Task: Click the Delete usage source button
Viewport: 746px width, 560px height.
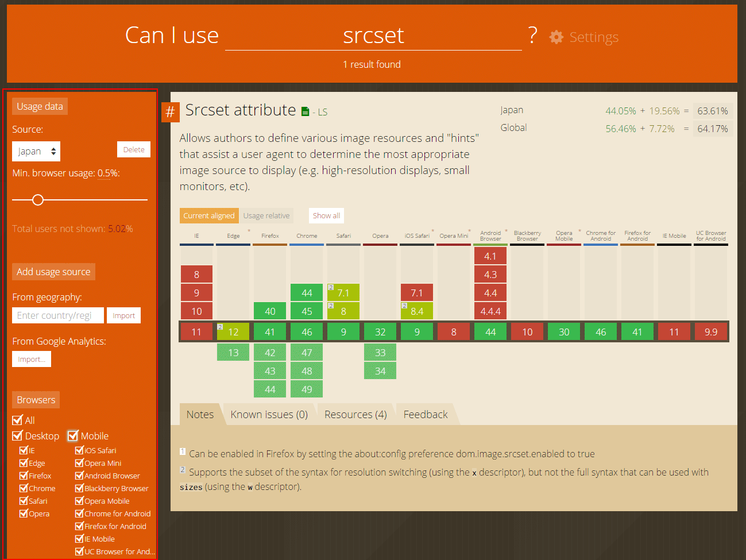Action: (134, 149)
